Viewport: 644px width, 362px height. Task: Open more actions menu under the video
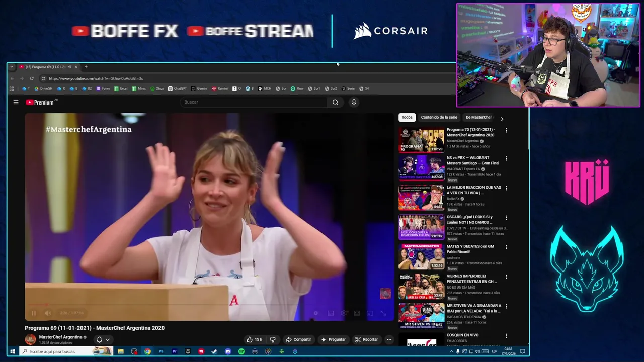[x=389, y=339]
